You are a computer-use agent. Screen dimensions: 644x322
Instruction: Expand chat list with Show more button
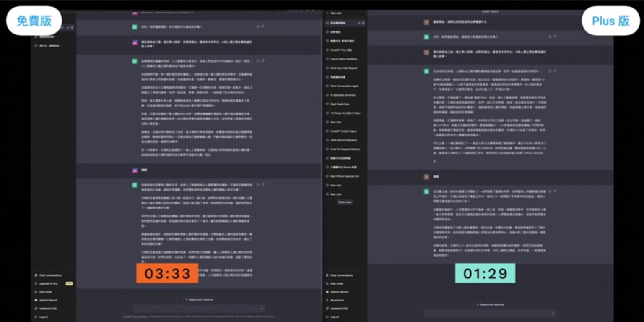345,202
